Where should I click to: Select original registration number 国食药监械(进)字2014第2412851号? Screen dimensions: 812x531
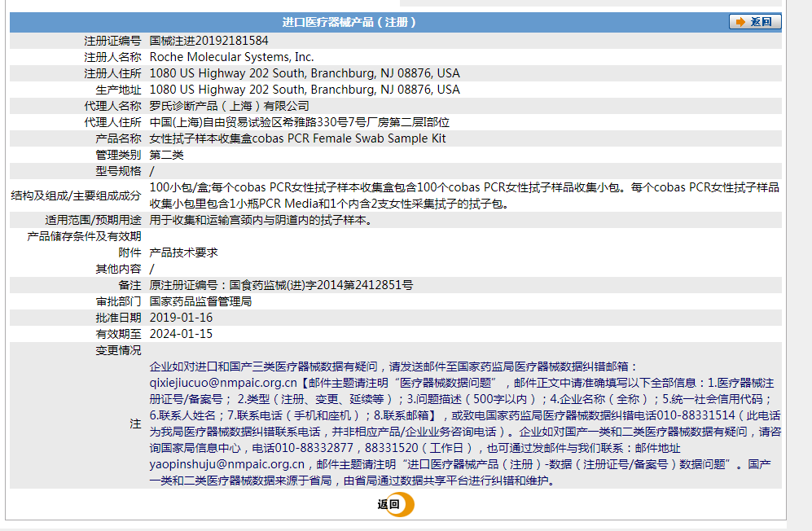point(321,285)
